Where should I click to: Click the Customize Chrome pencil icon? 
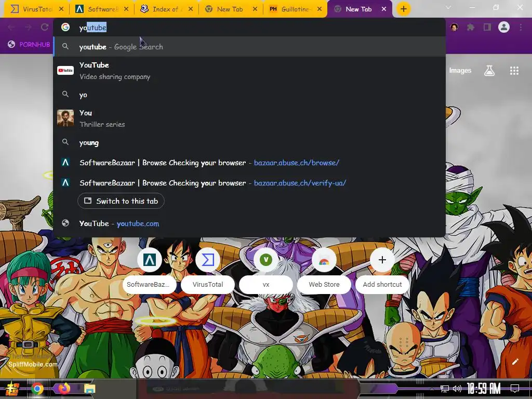(515, 362)
